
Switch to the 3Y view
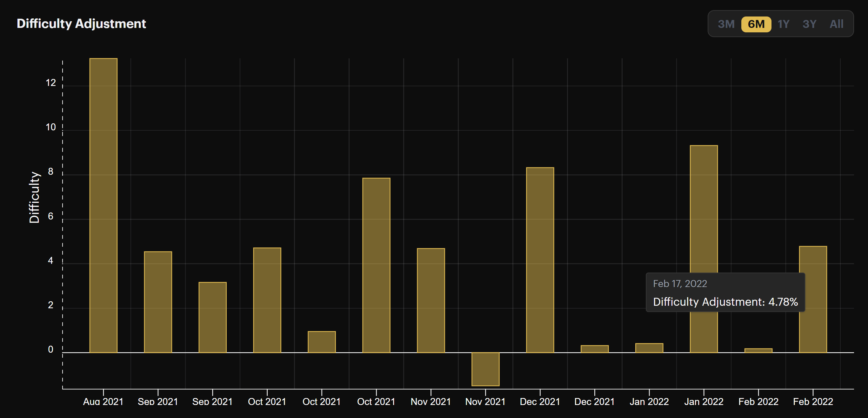pyautogui.click(x=809, y=23)
